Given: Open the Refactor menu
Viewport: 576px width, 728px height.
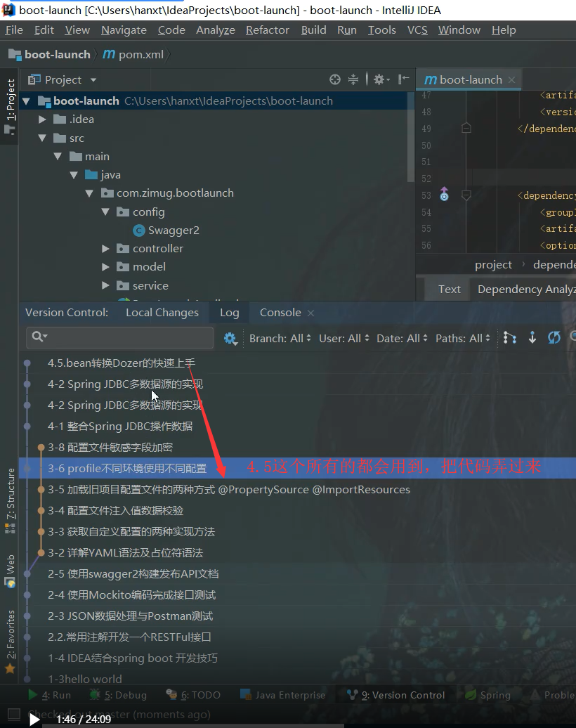Looking at the screenshot, I should [268, 30].
